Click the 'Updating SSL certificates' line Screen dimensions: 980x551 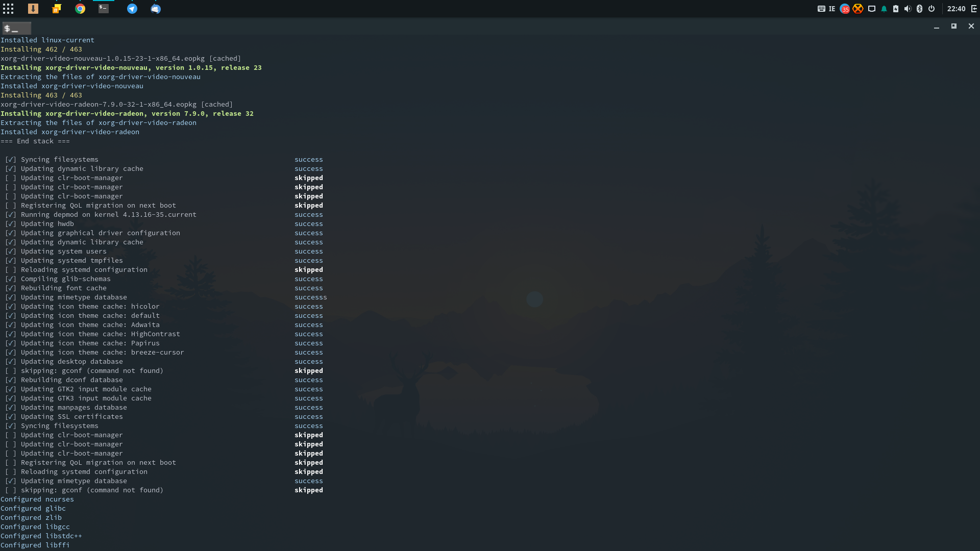(72, 416)
